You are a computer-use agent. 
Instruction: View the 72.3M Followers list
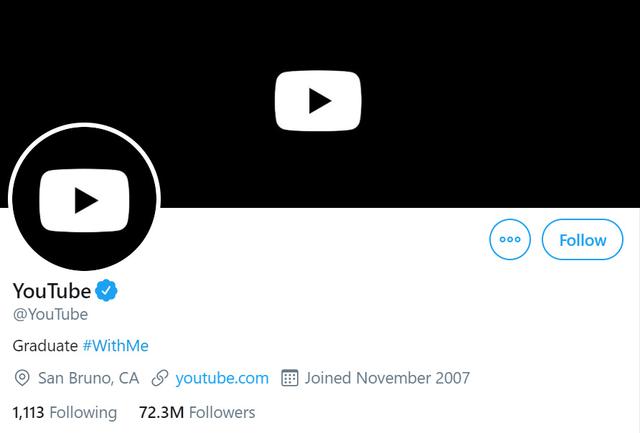point(197,413)
